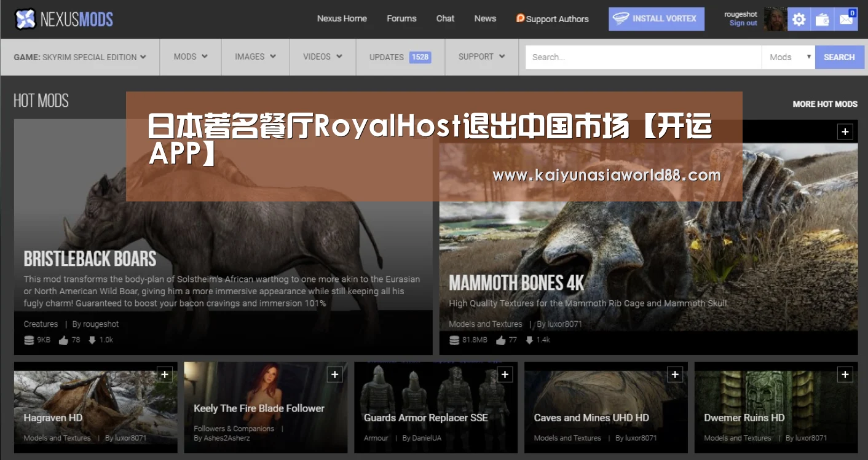868x460 pixels.
Task: Open Bristleback Boars mod title
Action: 90,259
